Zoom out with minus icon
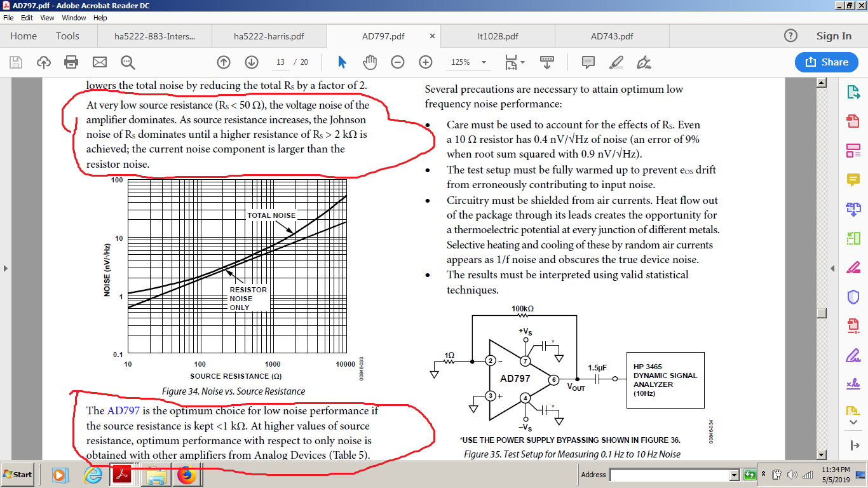The width and height of the screenshot is (868, 488). (x=398, y=62)
